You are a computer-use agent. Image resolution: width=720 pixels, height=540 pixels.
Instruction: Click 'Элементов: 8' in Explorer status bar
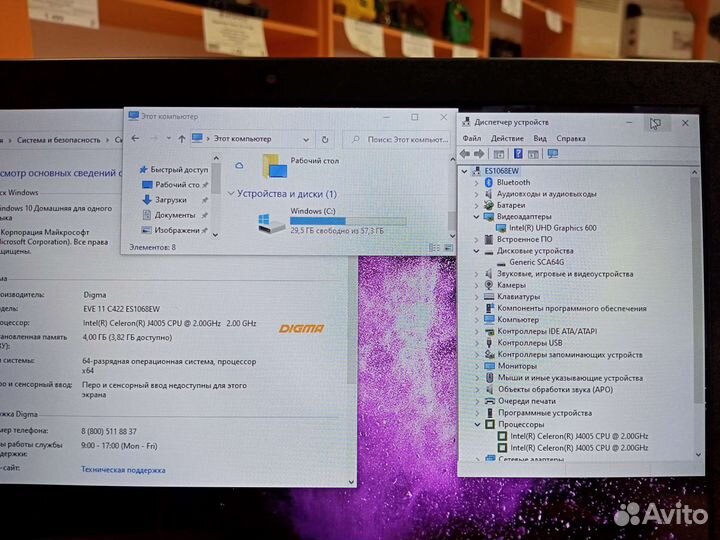point(152,247)
